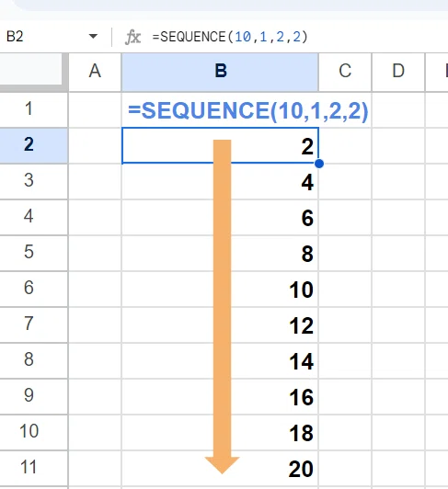Select row 1 header
Screen dimensions: 448x489
coord(34,109)
